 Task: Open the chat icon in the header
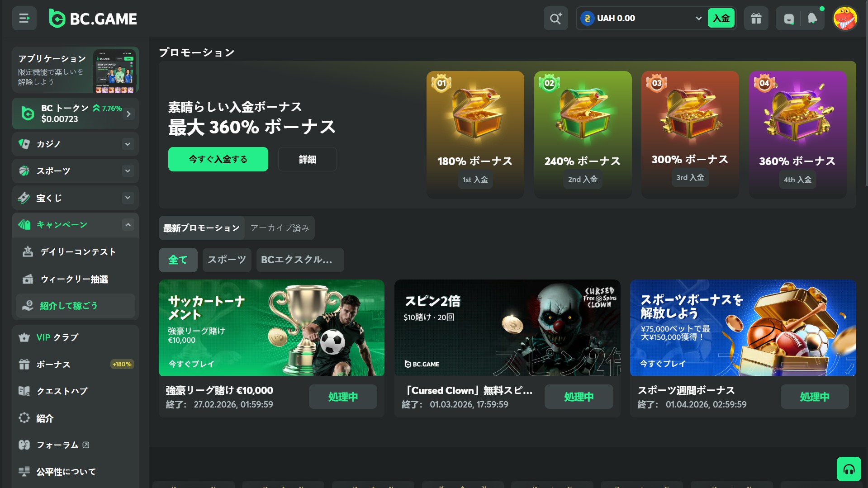point(788,19)
